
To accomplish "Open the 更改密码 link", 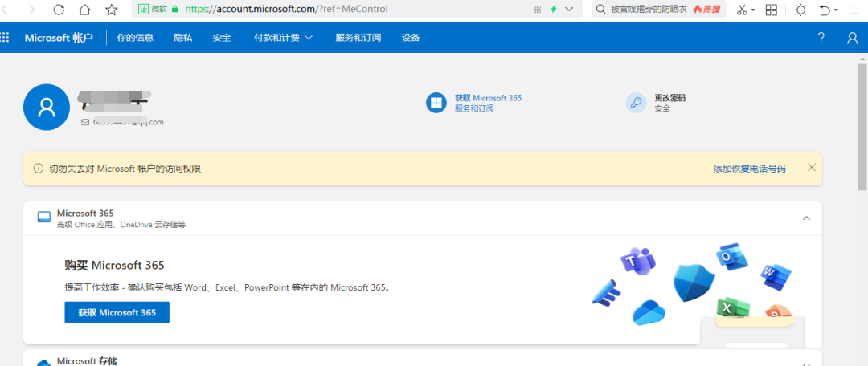I will 669,98.
